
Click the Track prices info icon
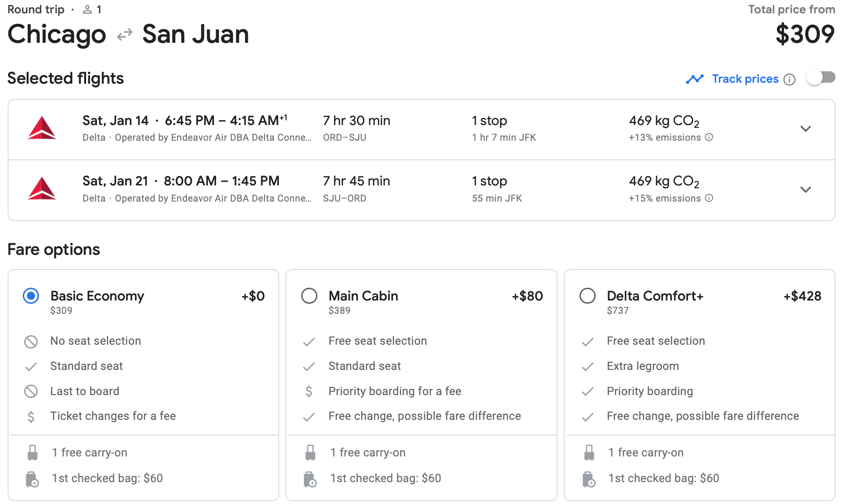pyautogui.click(x=789, y=79)
